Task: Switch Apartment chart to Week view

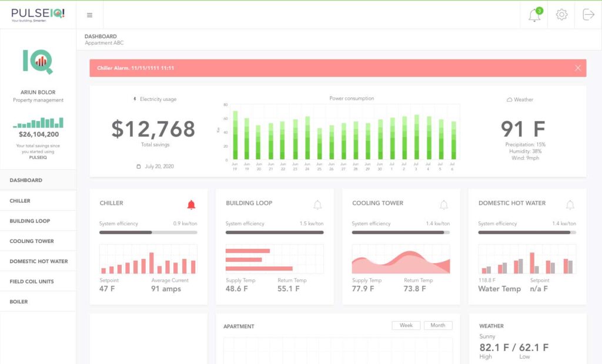Action: (406, 325)
